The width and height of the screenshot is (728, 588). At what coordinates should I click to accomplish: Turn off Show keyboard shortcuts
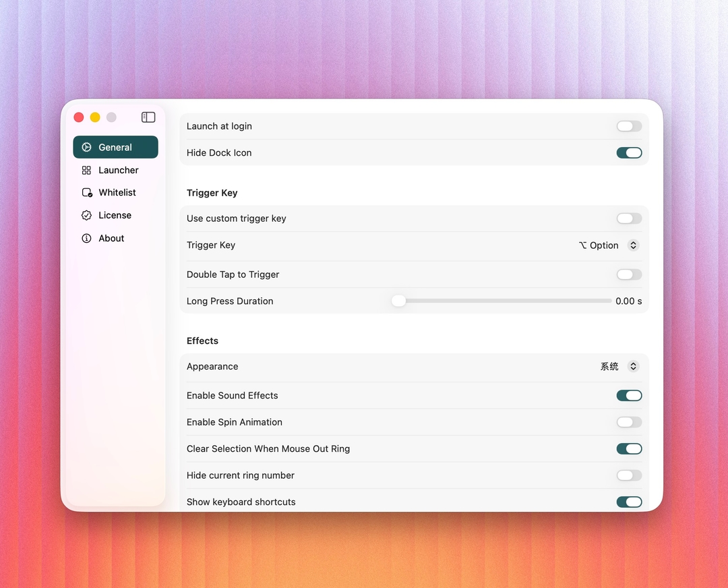629,502
